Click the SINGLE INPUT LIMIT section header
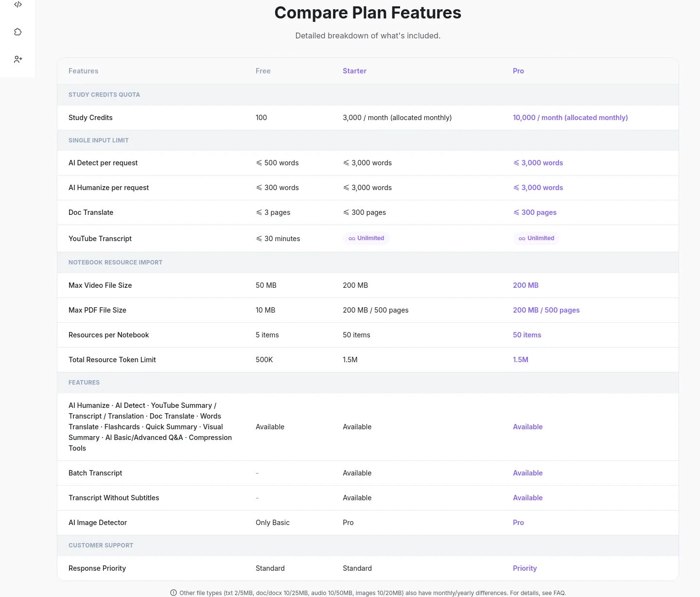 (x=99, y=140)
